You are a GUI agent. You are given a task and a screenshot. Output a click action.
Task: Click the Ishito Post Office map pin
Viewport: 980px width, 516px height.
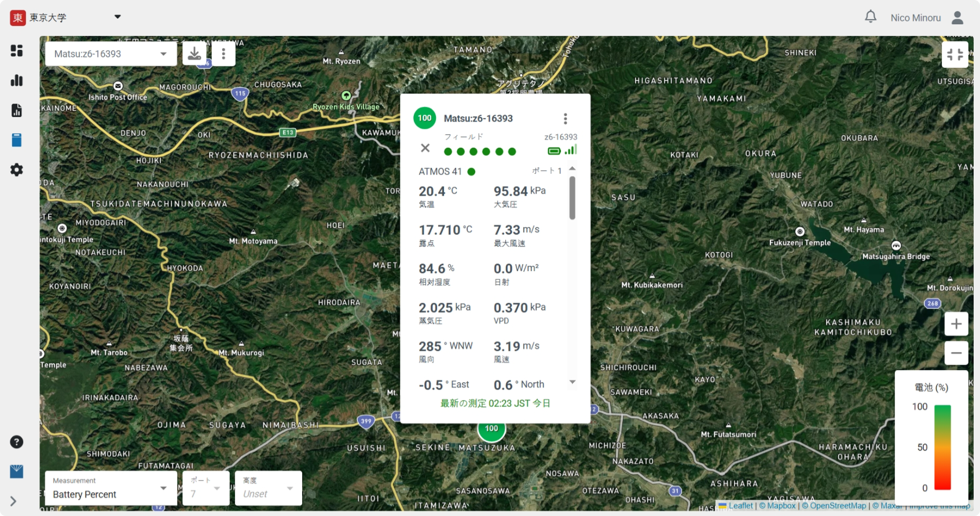[x=118, y=86]
